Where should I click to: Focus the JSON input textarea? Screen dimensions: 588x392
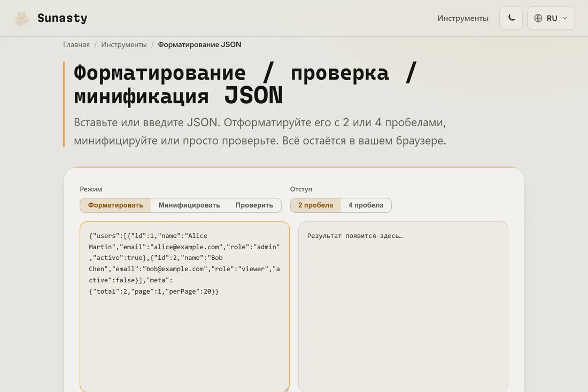point(184,306)
